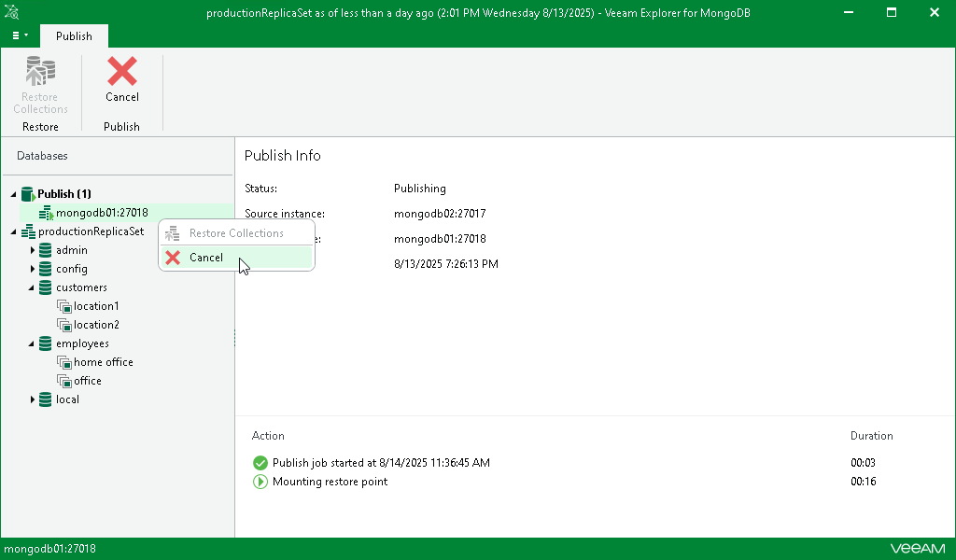This screenshot has height=560, width=956.
Task: Click the office collection icon
Action: pyautogui.click(x=64, y=382)
